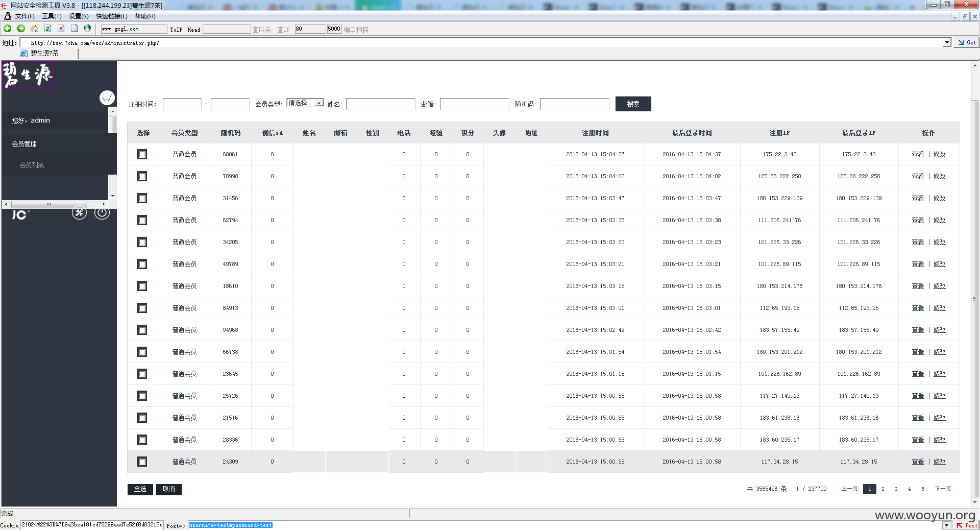Click the ToIP toolbar button
This screenshot has height=530, width=980.
pos(176,30)
